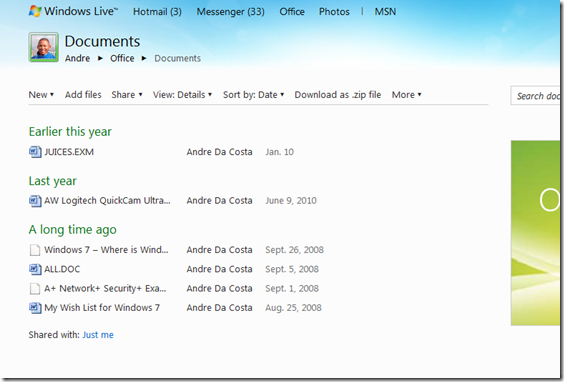The height and width of the screenshot is (382, 564).
Task: Click the Sept. 1, 2008 date
Action: [292, 288]
